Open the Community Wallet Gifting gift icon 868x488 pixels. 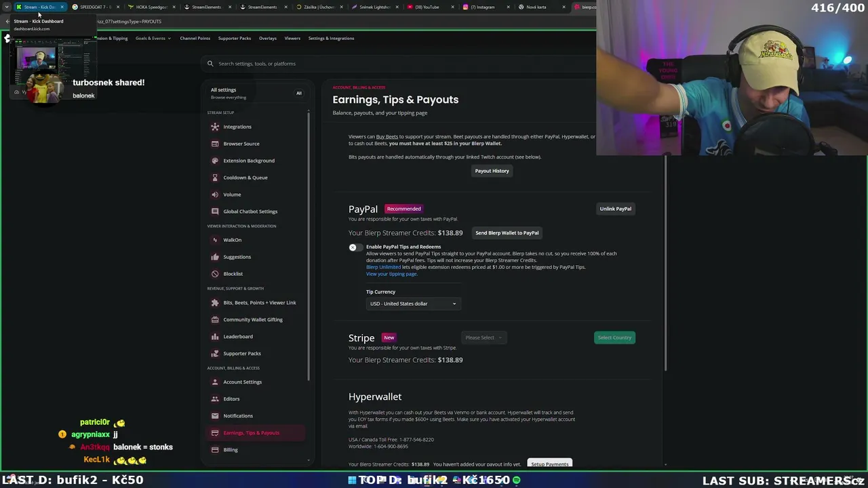[x=215, y=320]
